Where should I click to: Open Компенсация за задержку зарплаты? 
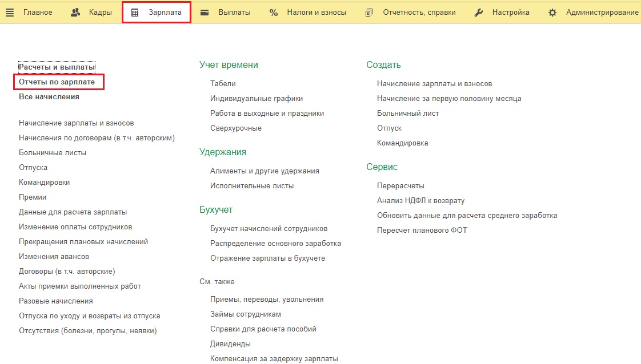pyautogui.click(x=274, y=359)
